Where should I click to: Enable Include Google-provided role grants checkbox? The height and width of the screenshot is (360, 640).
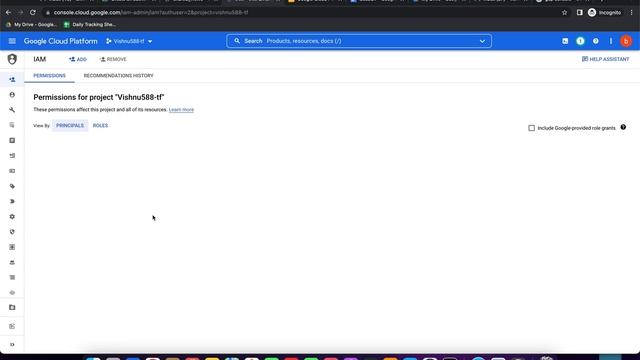point(531,128)
